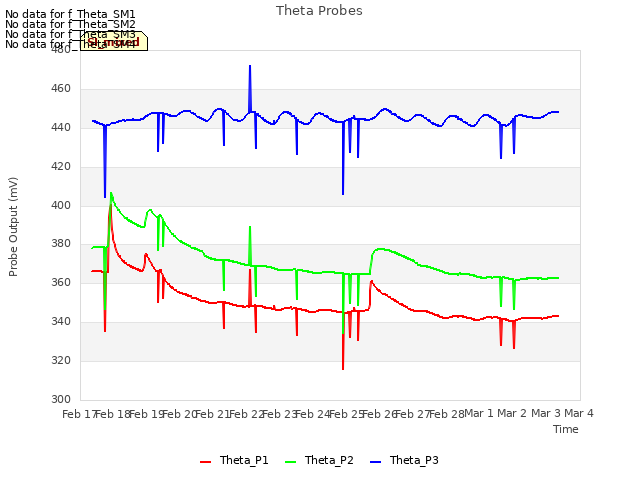
Task: Click the 'Mar 2' x-axis tick label
Action: [x=512, y=413]
